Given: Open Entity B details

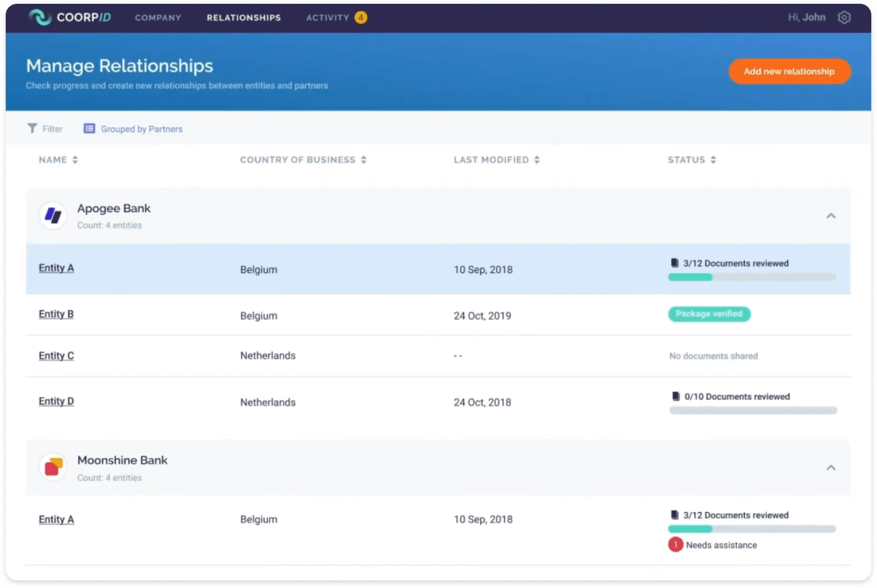Looking at the screenshot, I should pos(56,314).
